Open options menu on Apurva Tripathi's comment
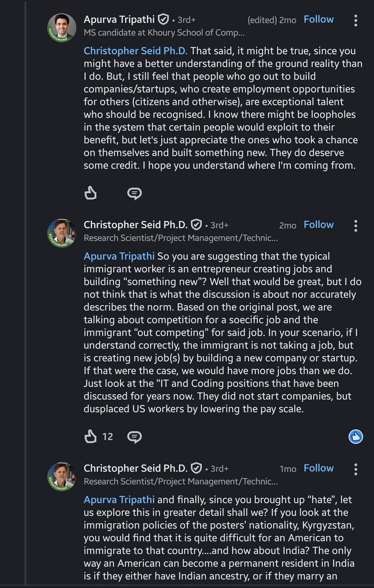Screen dimensions: 374x588 356,20
